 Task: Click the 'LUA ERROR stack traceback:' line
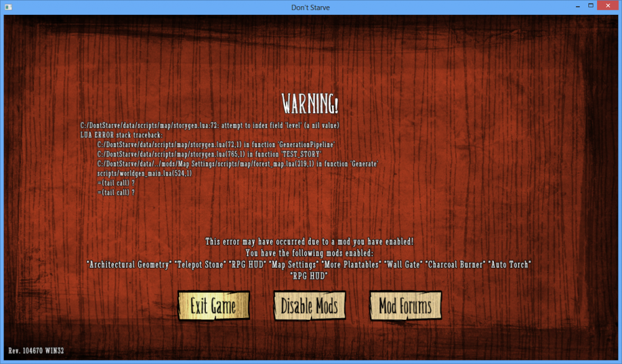point(121,135)
